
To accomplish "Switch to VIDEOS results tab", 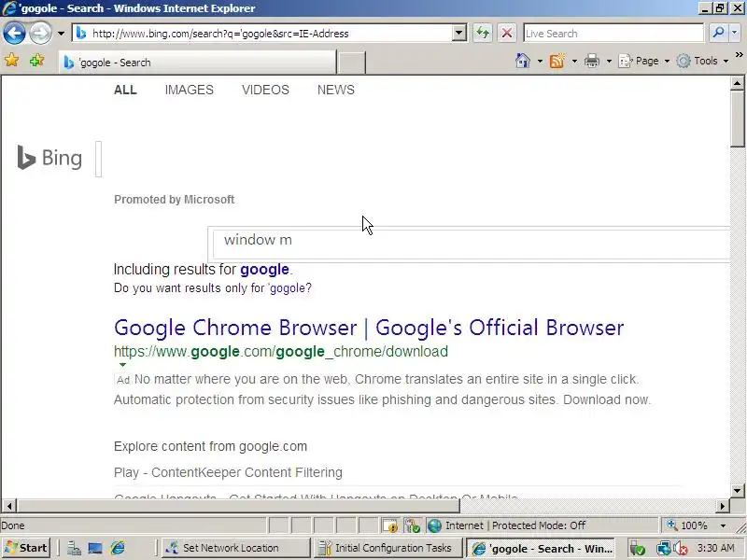I will click(265, 90).
